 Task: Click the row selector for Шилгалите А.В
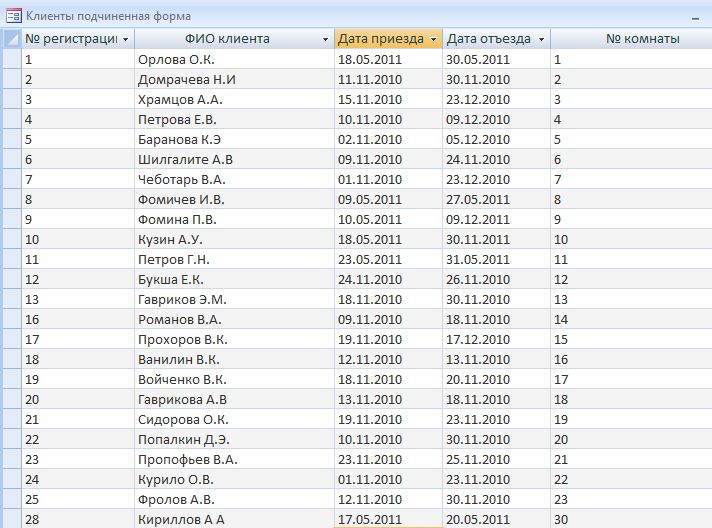pyautogui.click(x=12, y=159)
